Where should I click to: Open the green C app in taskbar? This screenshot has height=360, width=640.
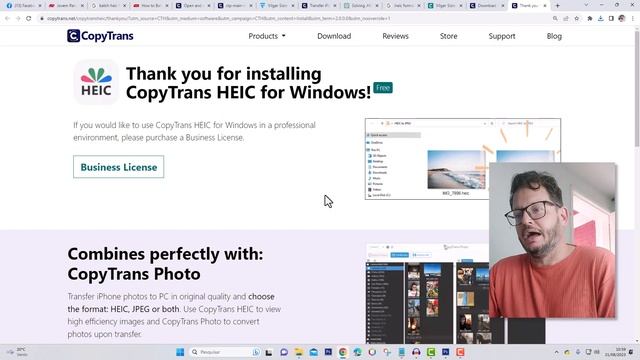431,352
